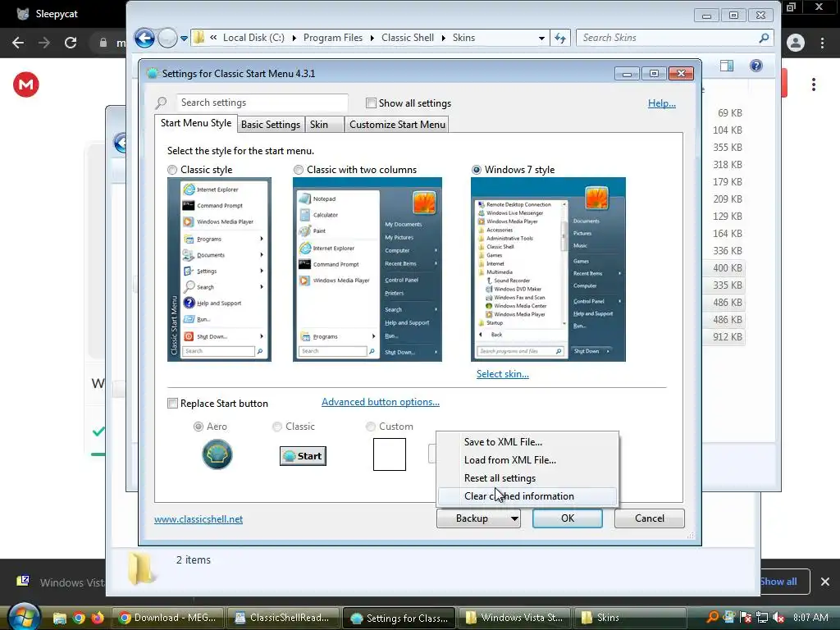Choose Reset all settings menu entry

527,478
